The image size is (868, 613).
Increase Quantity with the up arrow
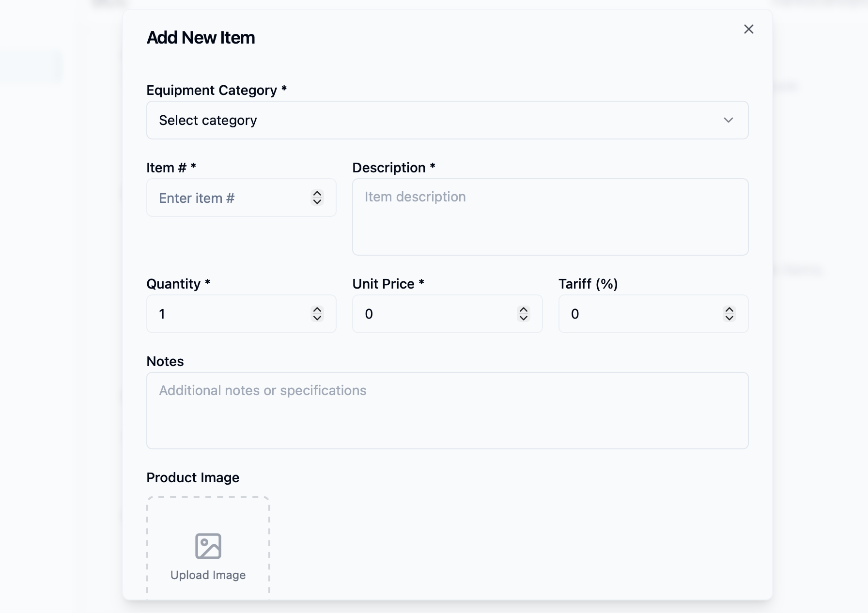point(317,309)
